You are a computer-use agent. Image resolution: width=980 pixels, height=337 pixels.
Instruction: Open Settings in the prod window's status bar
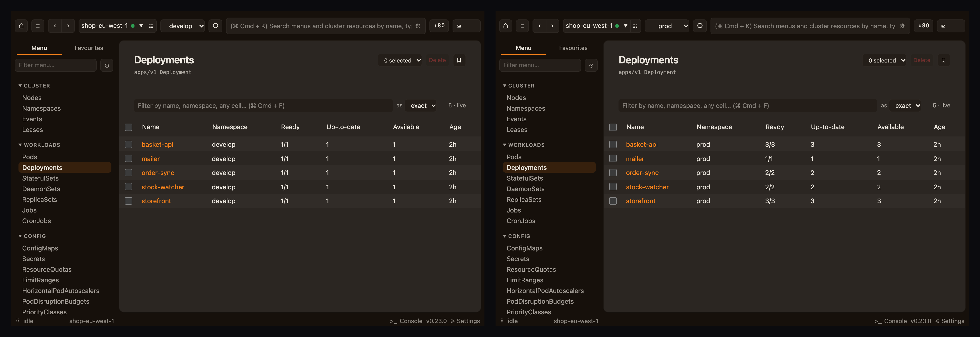pos(949,321)
